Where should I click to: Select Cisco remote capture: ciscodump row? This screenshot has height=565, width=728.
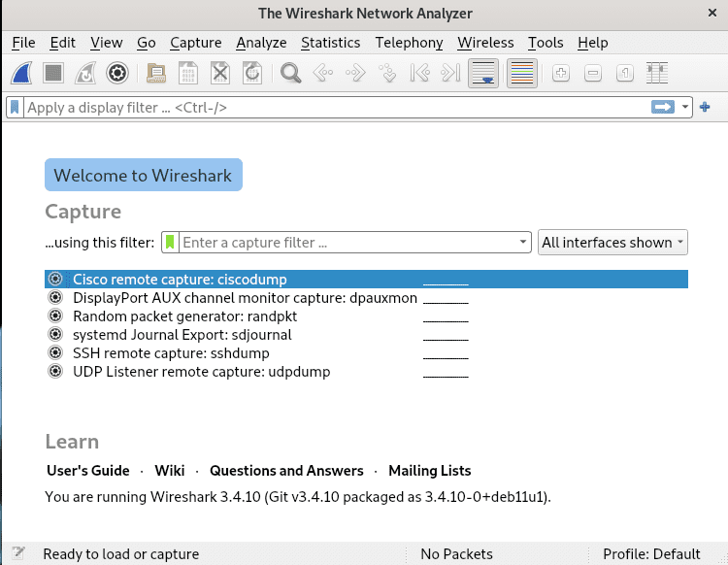click(366, 279)
